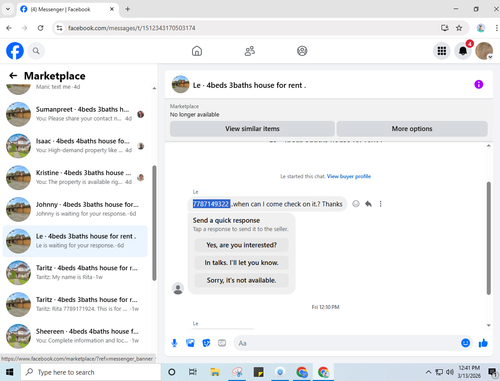Send a thumbs-up like
This screenshot has width=500, height=381.
point(483,343)
